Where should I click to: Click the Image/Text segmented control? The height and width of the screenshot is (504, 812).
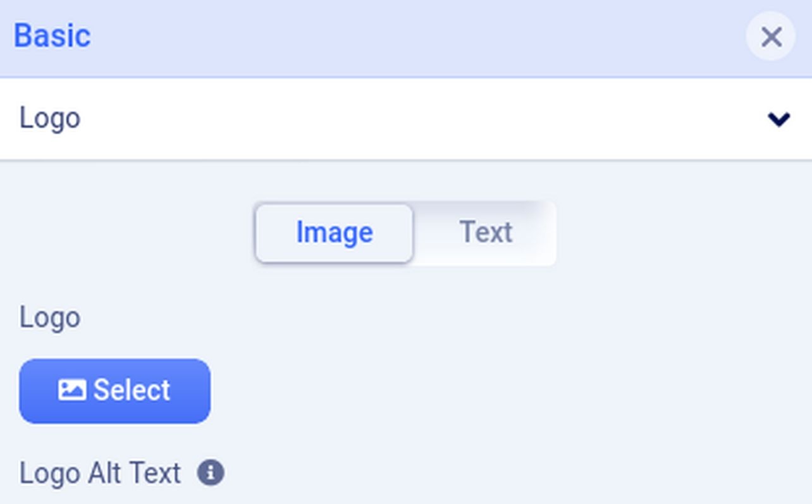(x=405, y=233)
